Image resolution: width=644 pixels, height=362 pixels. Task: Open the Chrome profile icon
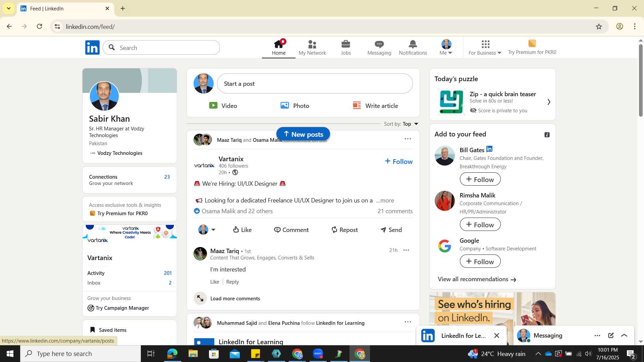tap(620, 26)
